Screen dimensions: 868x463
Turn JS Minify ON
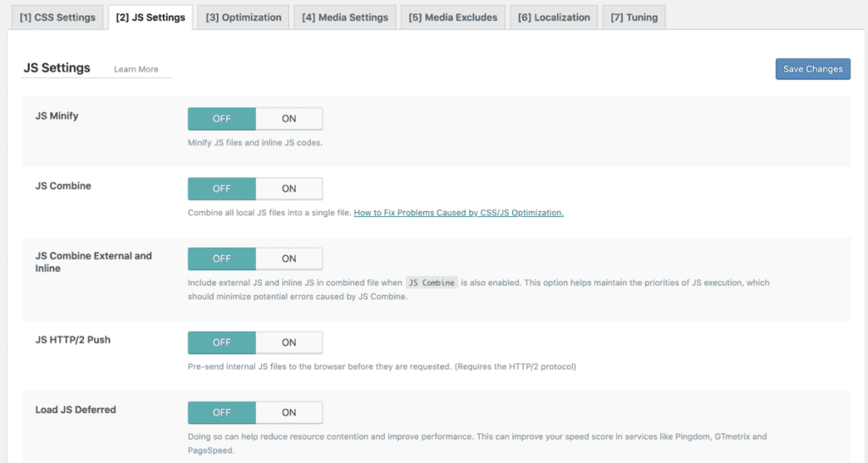289,119
